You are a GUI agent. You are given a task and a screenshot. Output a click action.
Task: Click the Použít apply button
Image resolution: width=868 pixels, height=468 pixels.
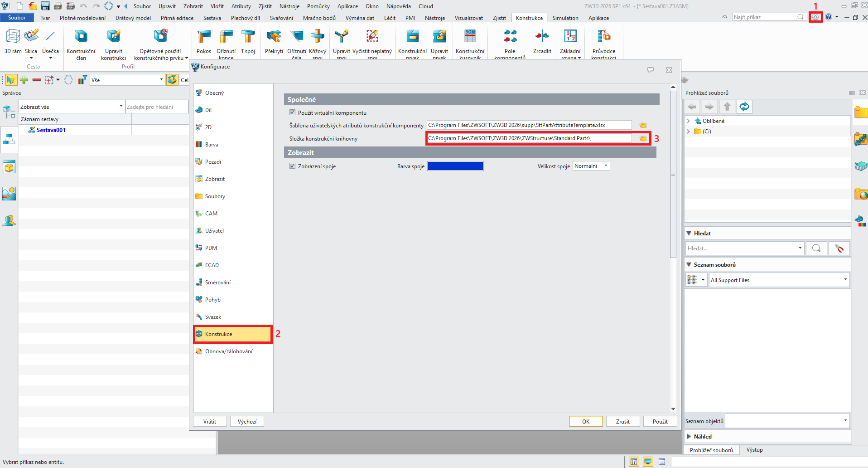(660, 422)
